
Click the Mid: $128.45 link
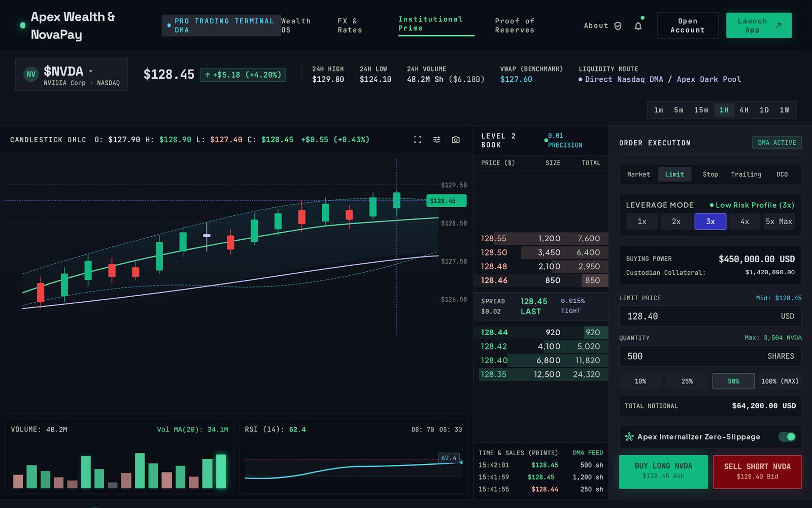coord(779,298)
